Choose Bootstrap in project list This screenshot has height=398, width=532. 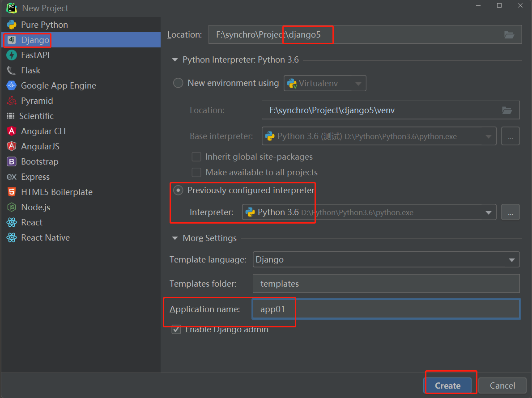(81, 162)
